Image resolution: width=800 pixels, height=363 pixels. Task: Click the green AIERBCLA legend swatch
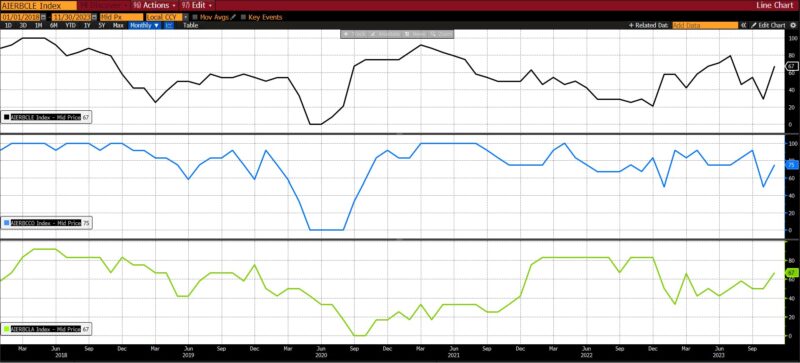tap(6, 329)
